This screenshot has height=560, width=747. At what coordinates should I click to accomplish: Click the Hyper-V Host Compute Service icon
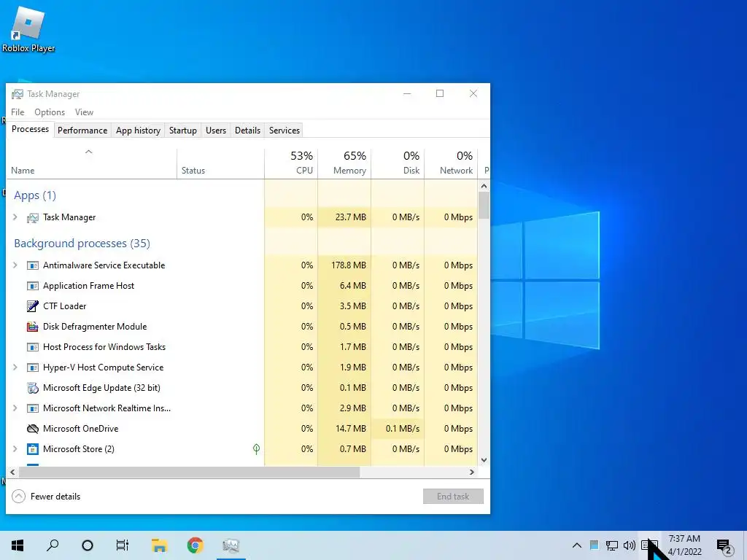pos(32,367)
